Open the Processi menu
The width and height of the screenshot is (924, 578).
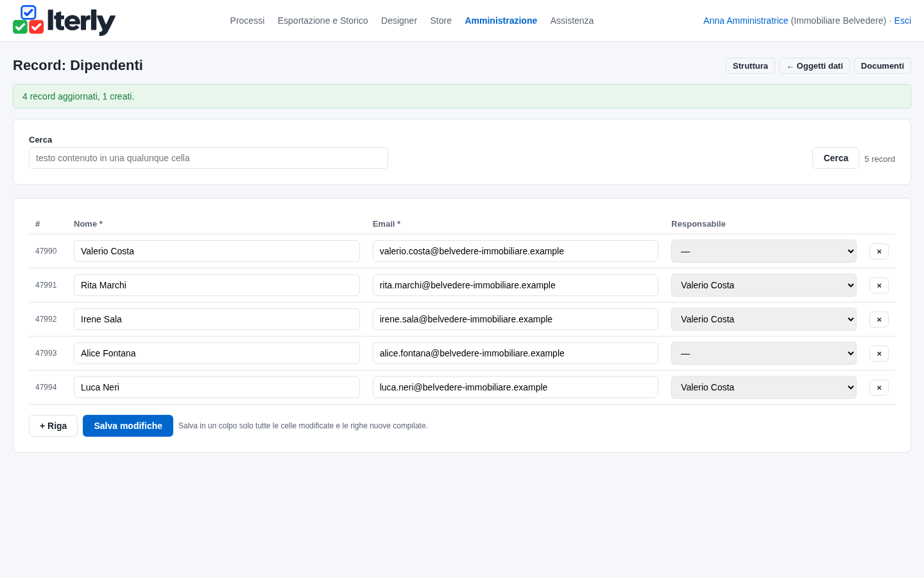point(247,21)
